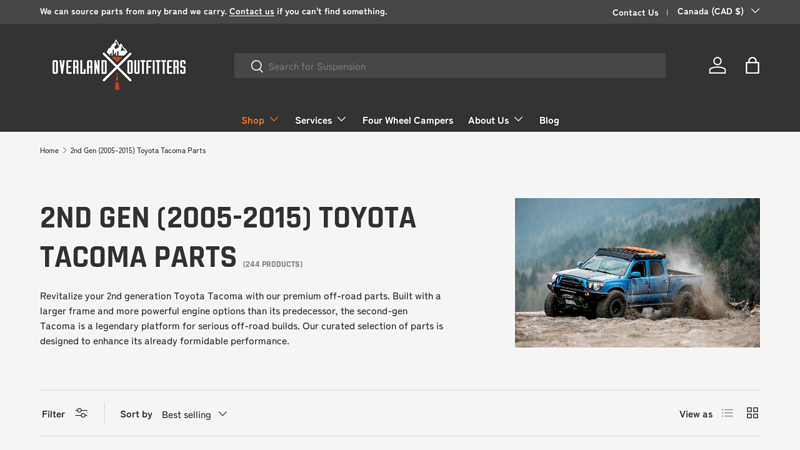
Task: Click Contact Us in top right header
Action: [635, 12]
